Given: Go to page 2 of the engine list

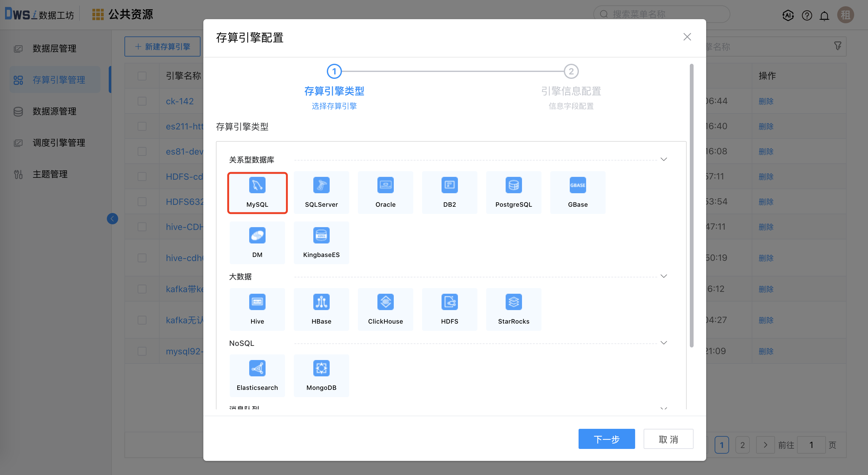Looking at the screenshot, I should pos(742,445).
